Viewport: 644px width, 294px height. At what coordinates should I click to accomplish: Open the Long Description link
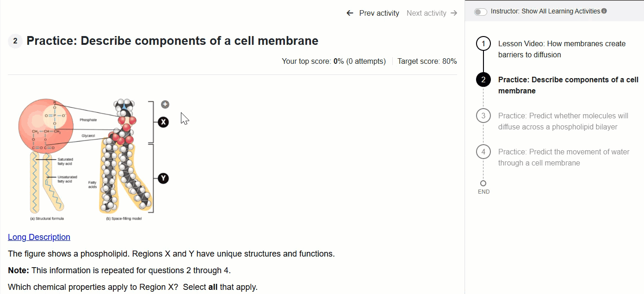click(x=39, y=237)
